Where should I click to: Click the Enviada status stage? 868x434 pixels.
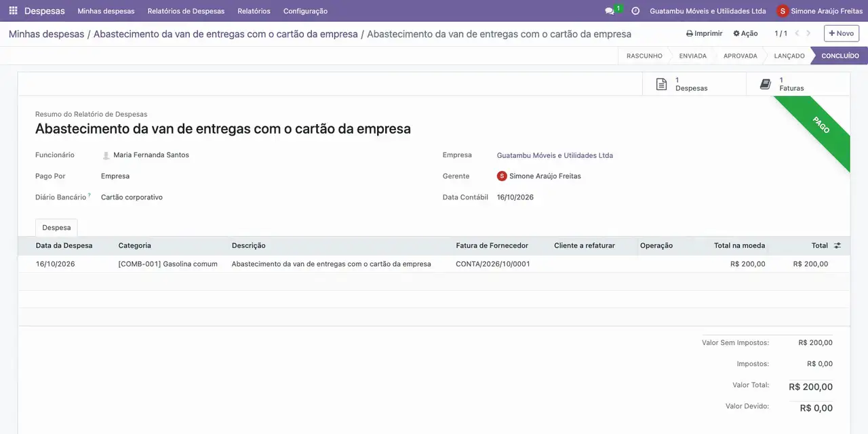coord(692,56)
